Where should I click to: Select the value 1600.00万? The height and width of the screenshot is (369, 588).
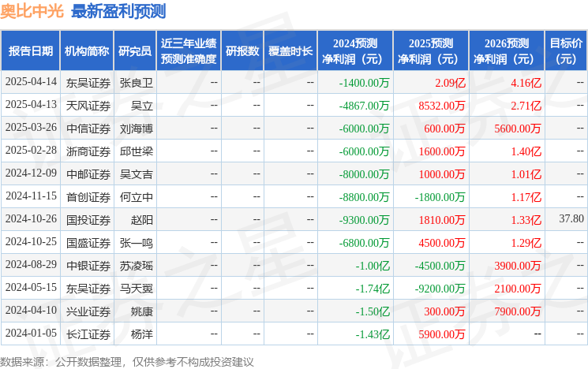click(x=442, y=151)
